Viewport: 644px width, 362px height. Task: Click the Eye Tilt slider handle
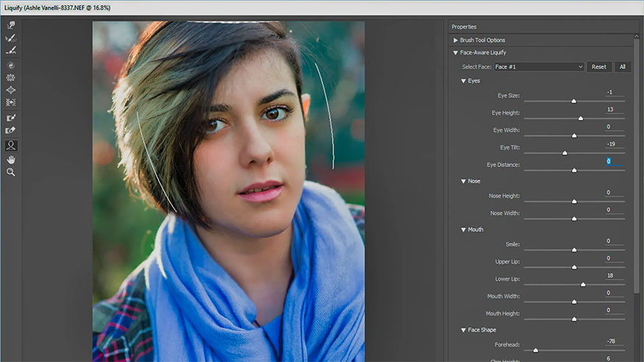coord(565,153)
